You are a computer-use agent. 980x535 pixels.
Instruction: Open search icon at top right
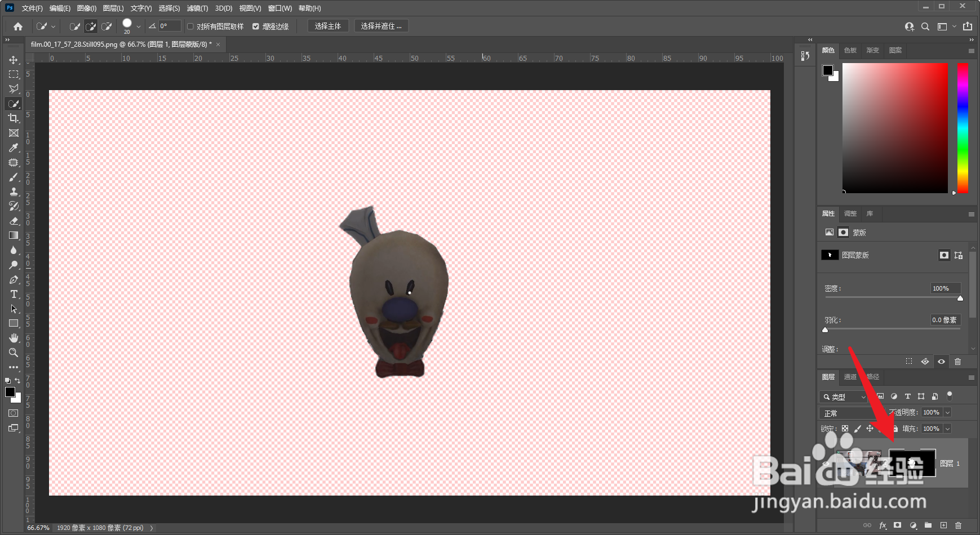925,26
